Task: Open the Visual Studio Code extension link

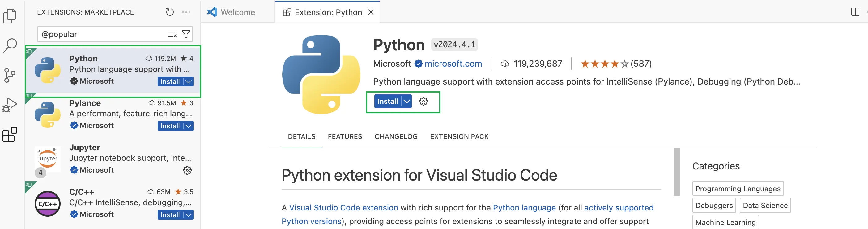Action: point(343,208)
